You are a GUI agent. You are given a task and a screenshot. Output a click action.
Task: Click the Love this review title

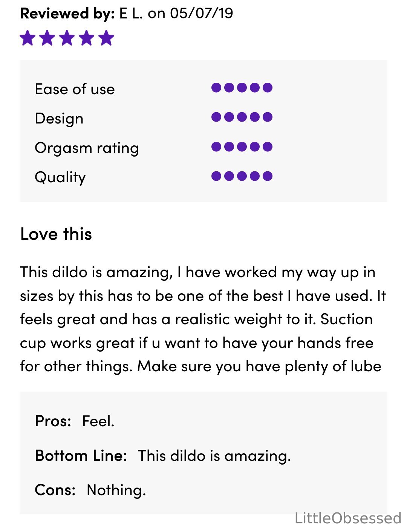56,234
